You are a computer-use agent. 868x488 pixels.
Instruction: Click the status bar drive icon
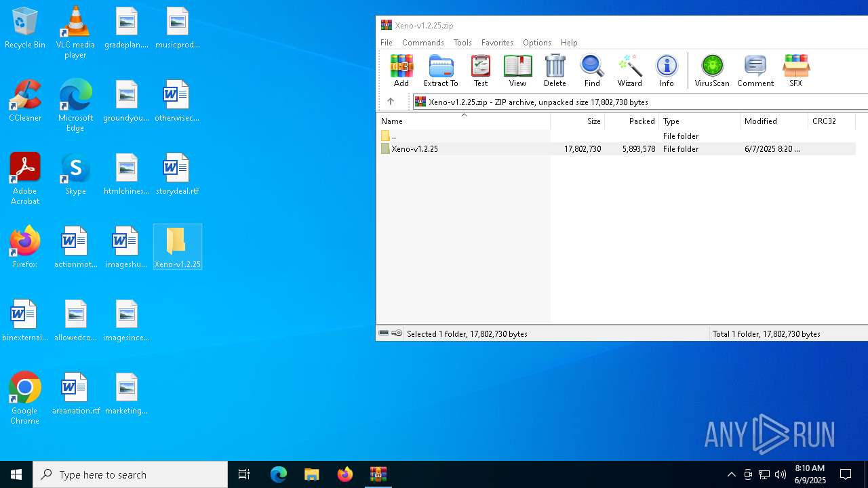click(x=384, y=333)
